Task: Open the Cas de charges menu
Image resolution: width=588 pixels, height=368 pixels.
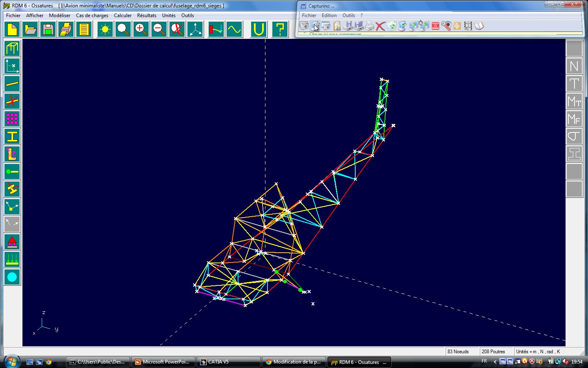Action: tap(92, 16)
